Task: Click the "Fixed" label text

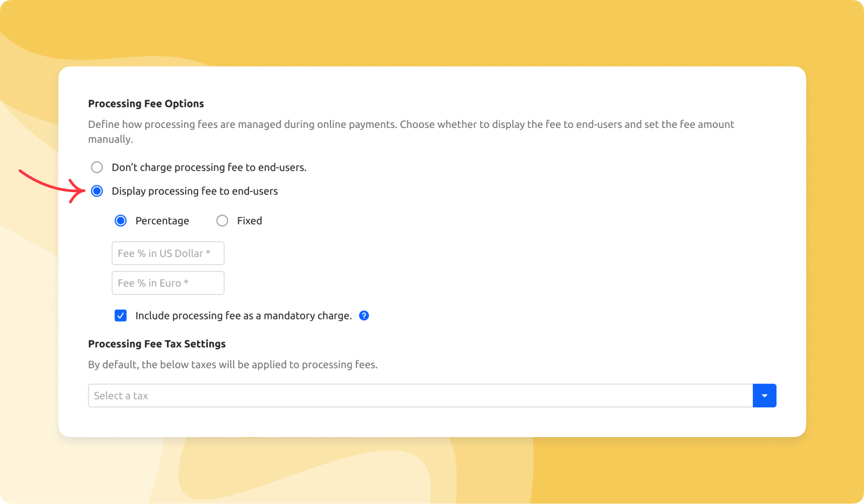Action: click(x=249, y=221)
